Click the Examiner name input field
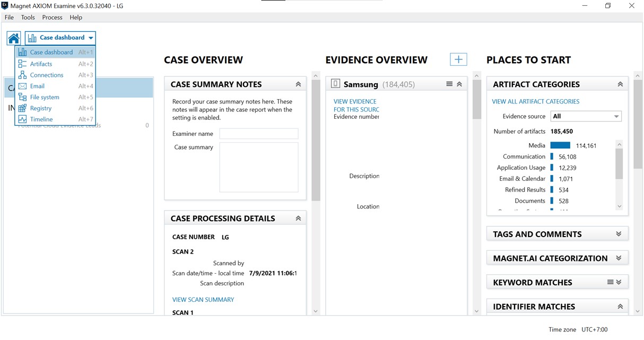The width and height of the screenshot is (644, 340). point(258,133)
